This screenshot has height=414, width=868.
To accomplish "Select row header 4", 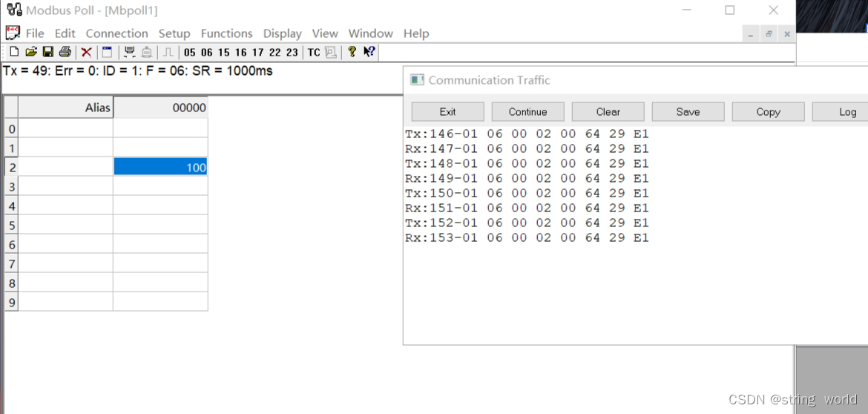I will 12,206.
